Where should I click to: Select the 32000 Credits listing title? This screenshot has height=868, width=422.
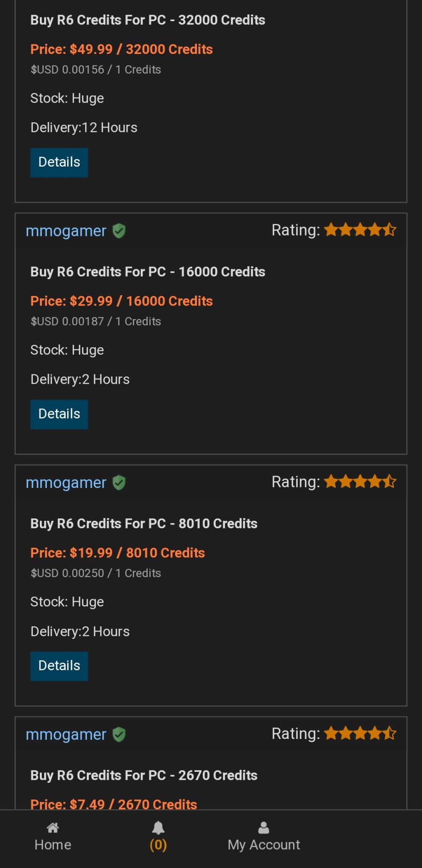(x=148, y=20)
